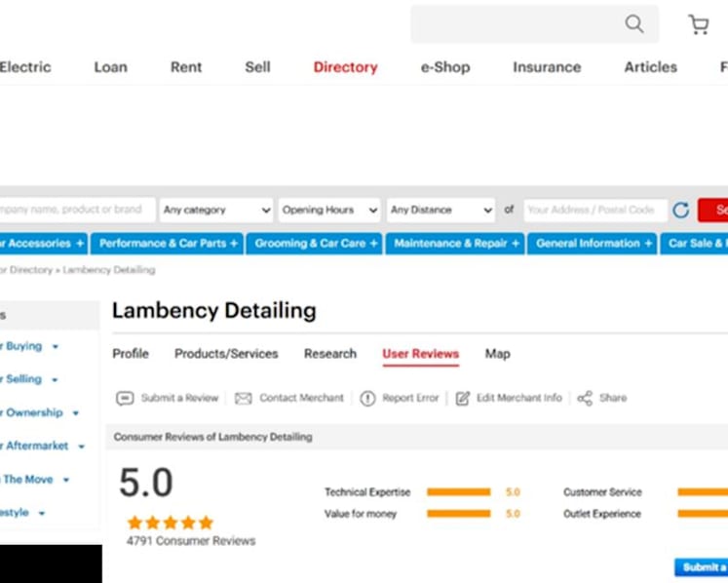Switch to the Products/Services tab

click(x=226, y=354)
